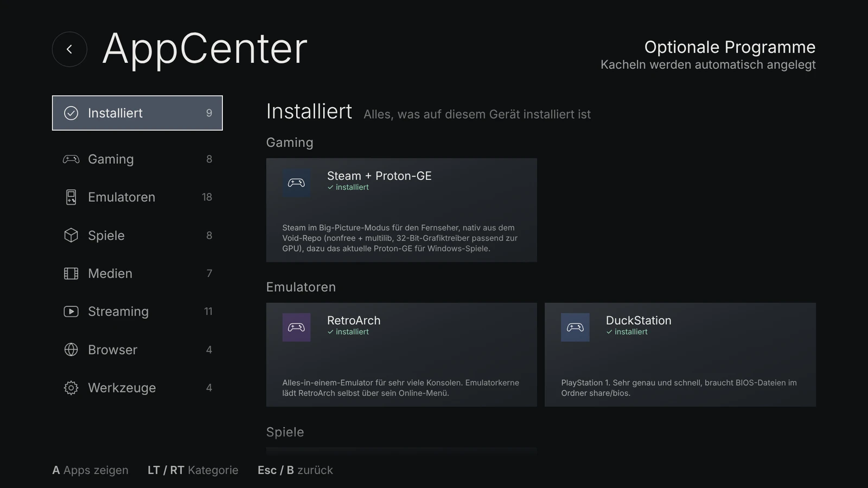Go back with the round arrow button

pyautogui.click(x=69, y=49)
